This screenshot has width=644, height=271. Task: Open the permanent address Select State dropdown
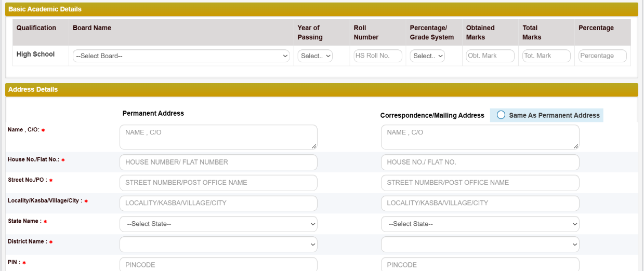tap(218, 224)
